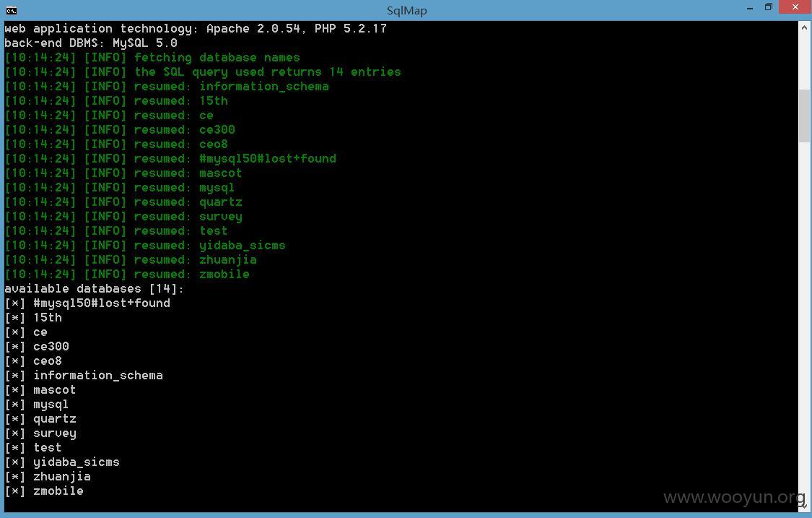Screen dimensions: 812x518
Task: Open the SqlMap window system menu icon
Action: tap(11, 10)
